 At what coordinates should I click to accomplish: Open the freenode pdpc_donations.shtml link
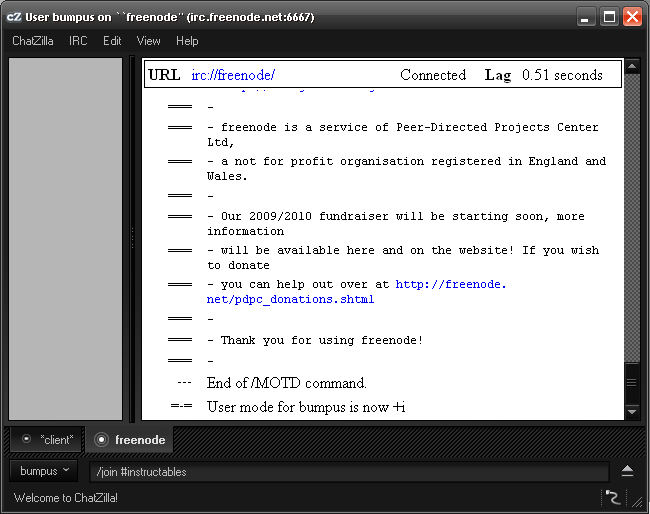point(357,292)
